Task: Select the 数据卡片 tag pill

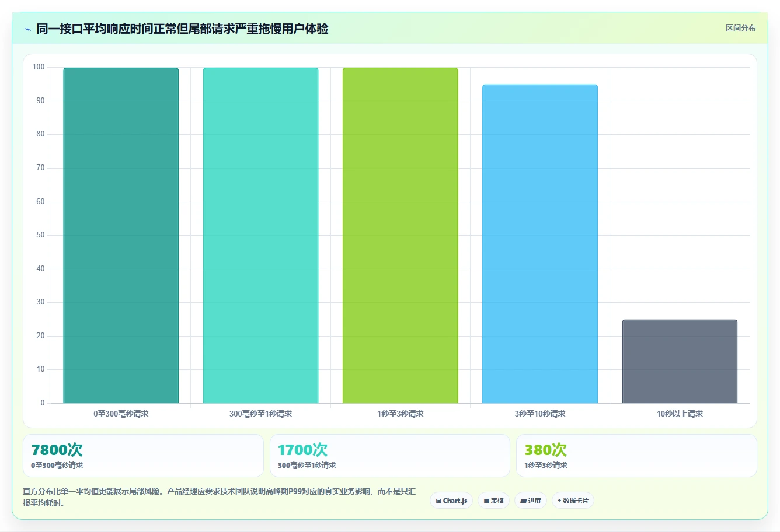Action: pos(573,501)
